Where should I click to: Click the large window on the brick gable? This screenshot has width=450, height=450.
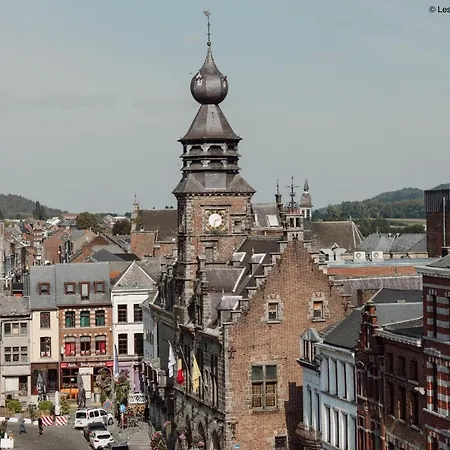pos(264,386)
